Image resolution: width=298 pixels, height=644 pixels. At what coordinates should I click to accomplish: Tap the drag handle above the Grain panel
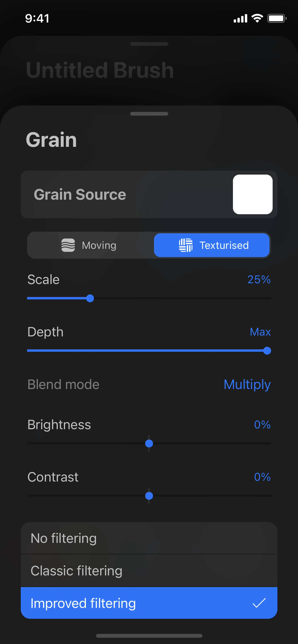coord(149,114)
